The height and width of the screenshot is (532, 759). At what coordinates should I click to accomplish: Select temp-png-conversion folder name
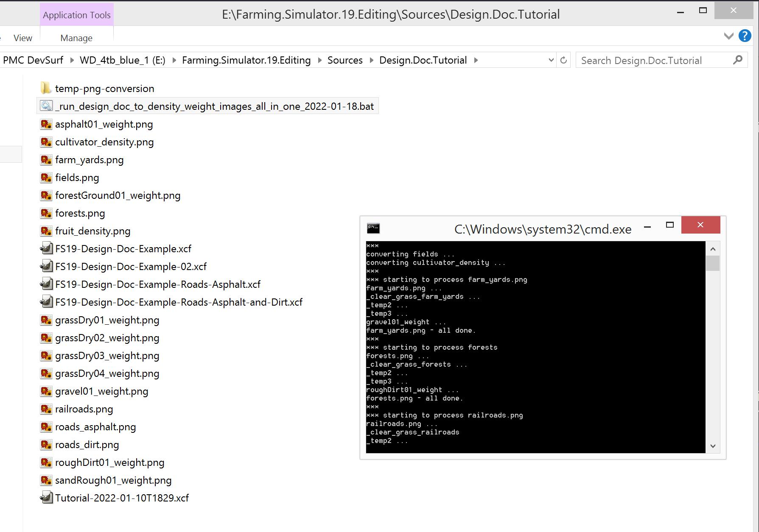(104, 89)
